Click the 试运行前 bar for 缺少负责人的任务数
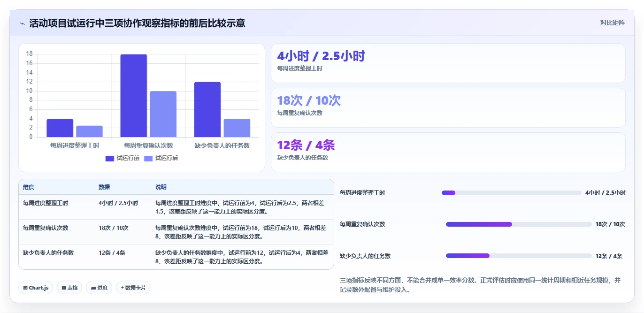Image resolution: width=644 pixels, height=313 pixels. [x=207, y=109]
